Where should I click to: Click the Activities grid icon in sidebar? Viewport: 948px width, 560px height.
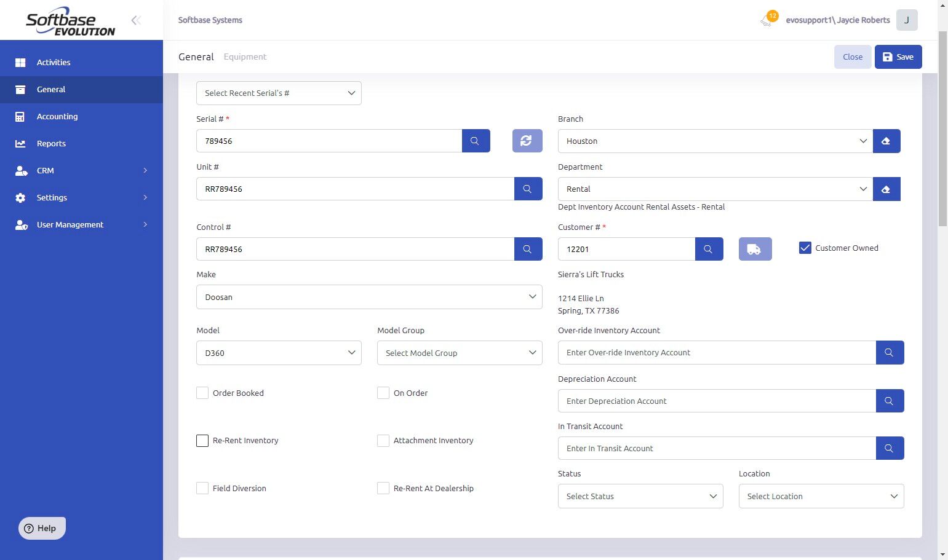pyautogui.click(x=20, y=62)
